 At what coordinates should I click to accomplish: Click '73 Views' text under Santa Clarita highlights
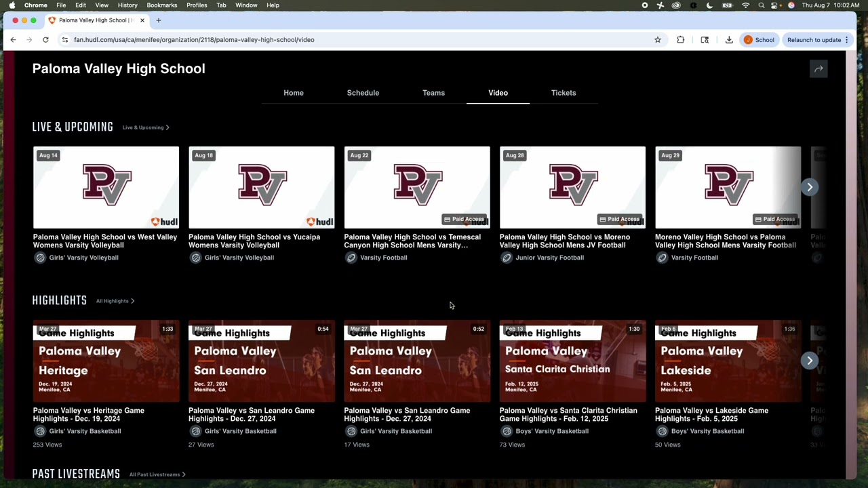512,445
